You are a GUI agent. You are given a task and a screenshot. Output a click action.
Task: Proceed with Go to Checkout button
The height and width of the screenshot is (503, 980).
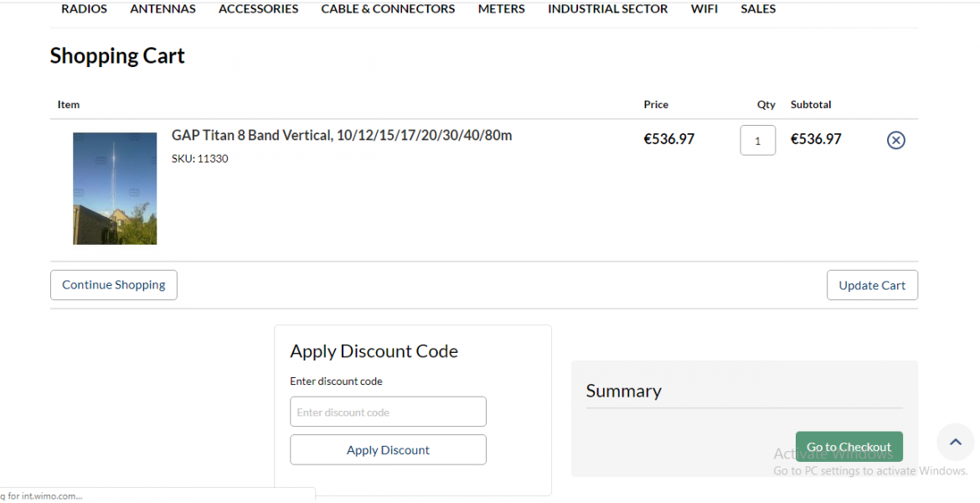pos(848,447)
